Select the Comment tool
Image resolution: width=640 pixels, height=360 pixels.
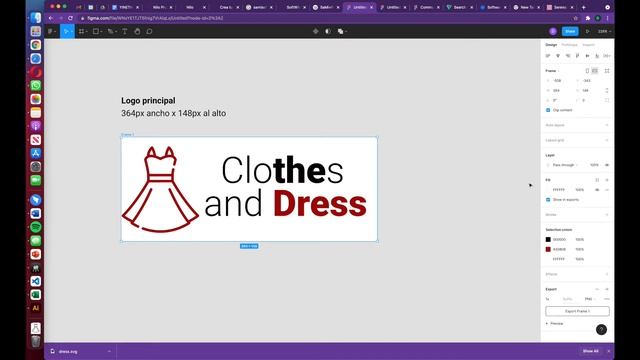tap(149, 31)
